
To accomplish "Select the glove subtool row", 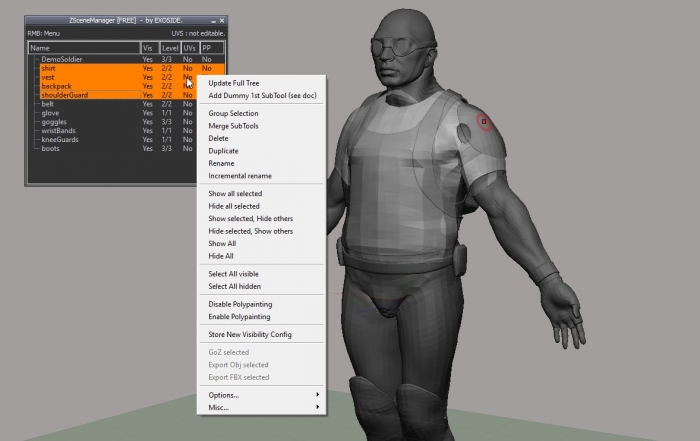I will pyautogui.click(x=50, y=113).
